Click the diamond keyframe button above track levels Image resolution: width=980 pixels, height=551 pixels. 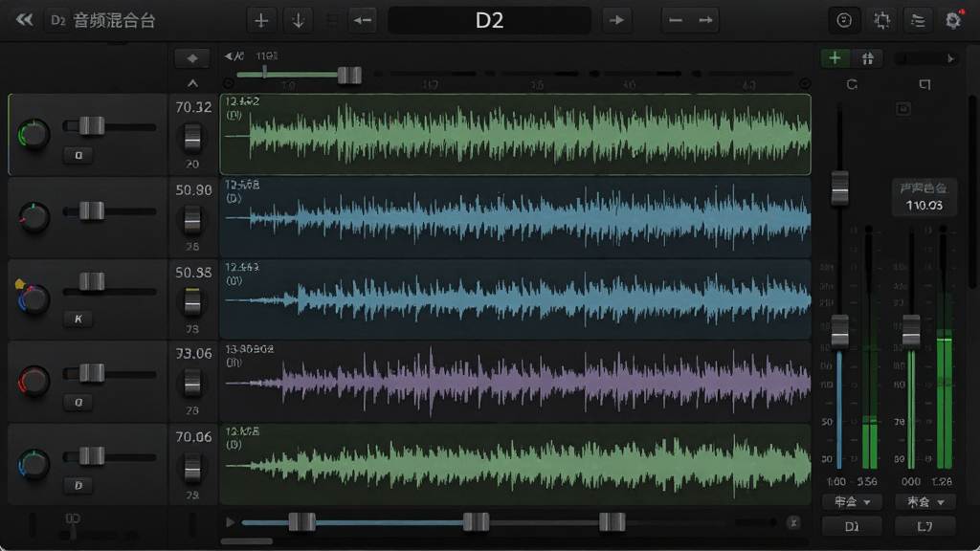click(x=192, y=58)
